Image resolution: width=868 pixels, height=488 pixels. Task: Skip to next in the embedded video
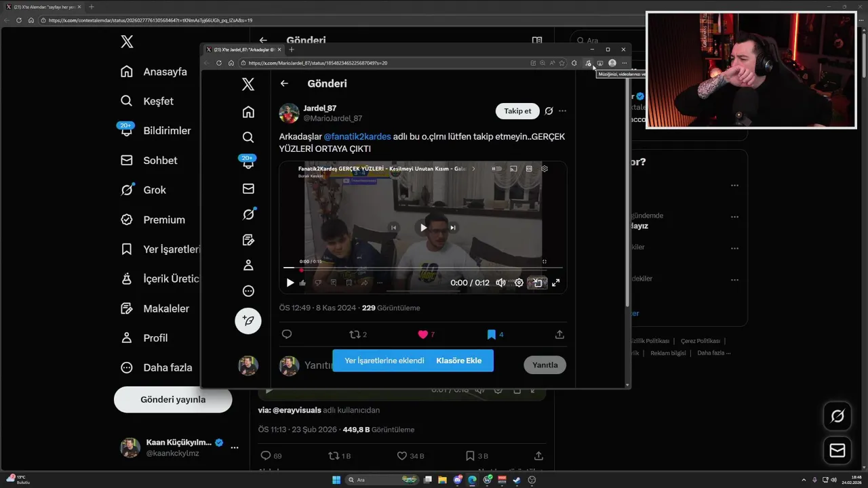coord(453,228)
